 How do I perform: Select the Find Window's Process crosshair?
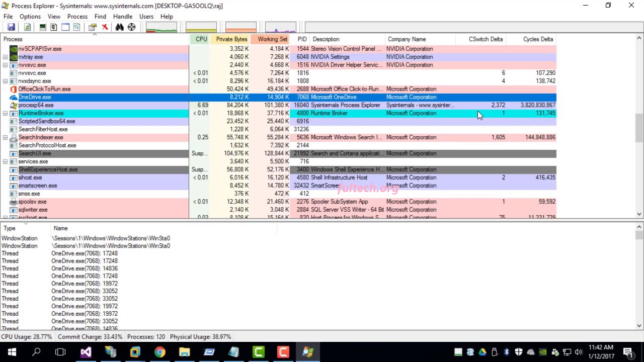[131, 27]
